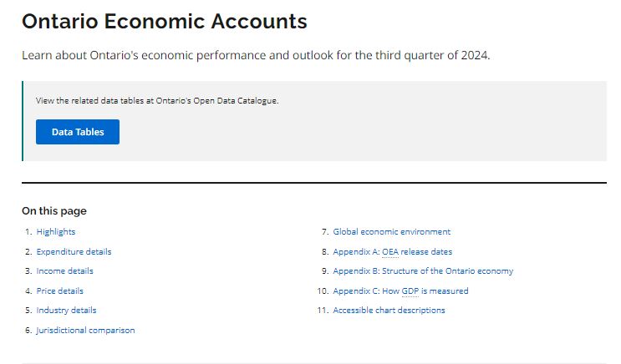Open the Highlights section link

point(56,232)
